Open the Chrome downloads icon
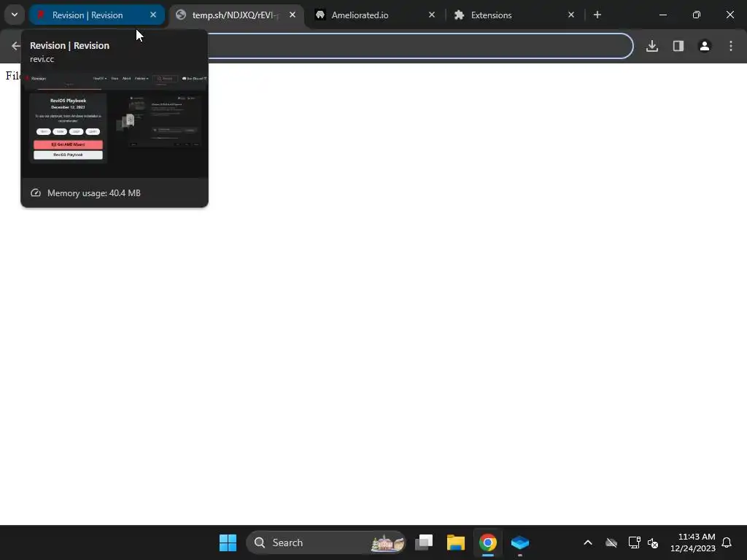 click(x=652, y=46)
